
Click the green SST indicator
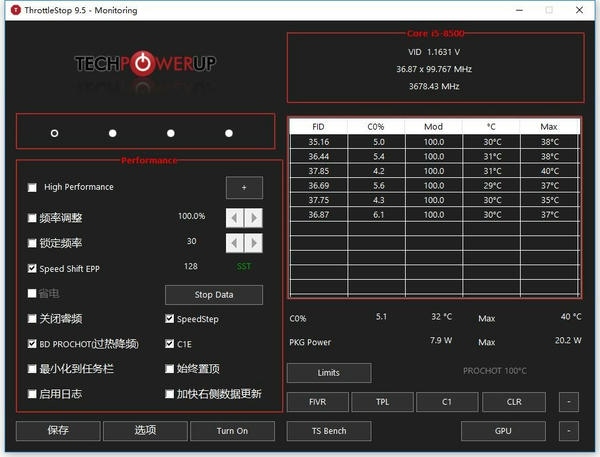point(244,266)
